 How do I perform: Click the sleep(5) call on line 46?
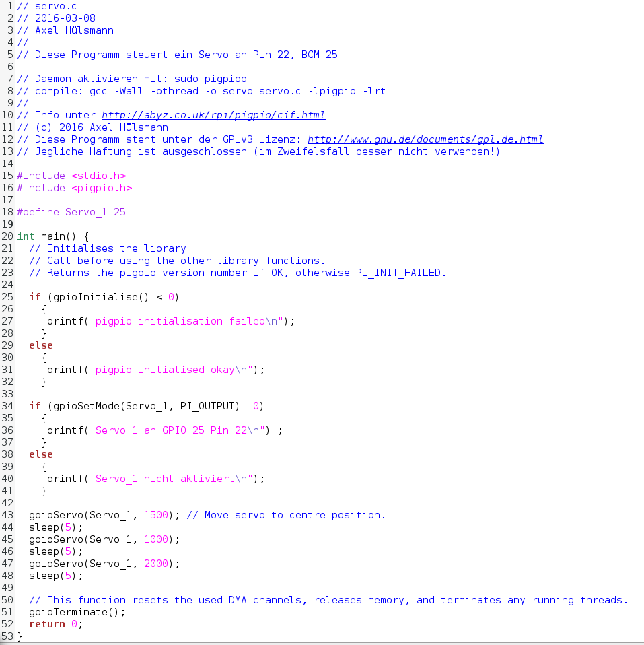coord(56,551)
